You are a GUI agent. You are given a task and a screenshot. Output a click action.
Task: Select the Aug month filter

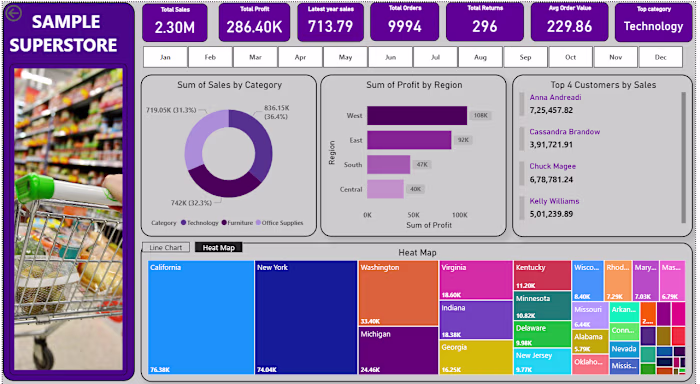(x=481, y=57)
